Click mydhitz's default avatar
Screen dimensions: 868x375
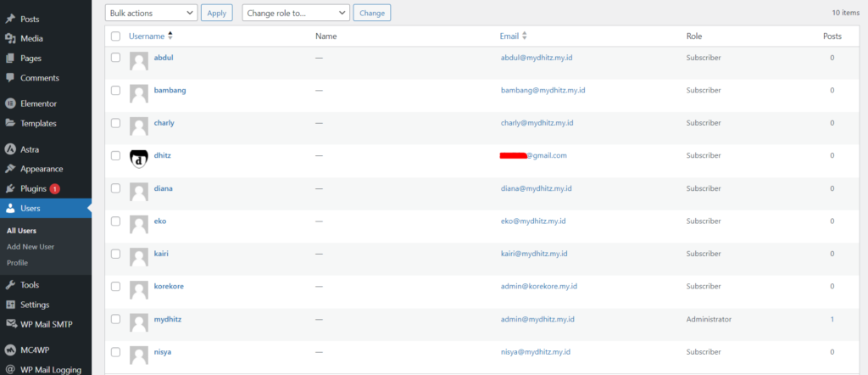(139, 323)
